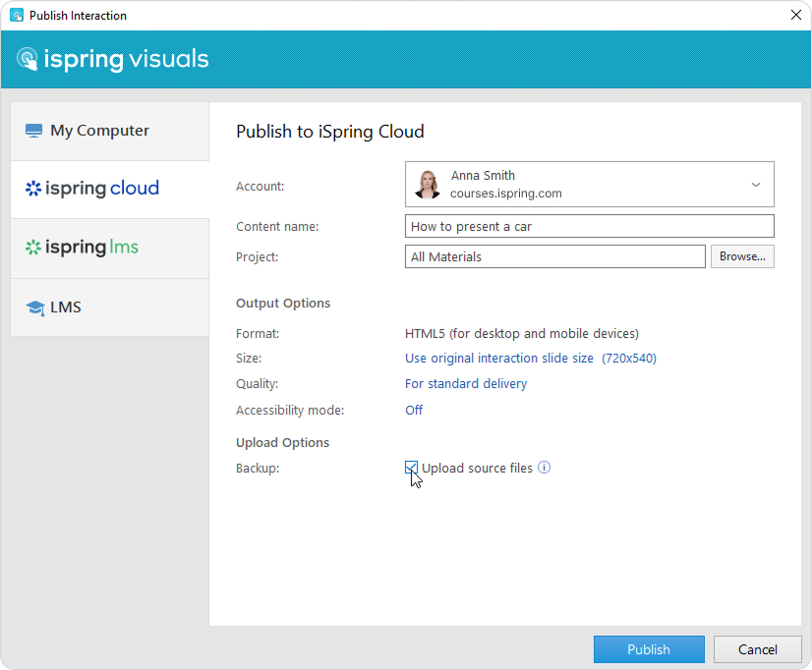
Task: Expand the Account dropdown chevron
Action: [x=755, y=185]
